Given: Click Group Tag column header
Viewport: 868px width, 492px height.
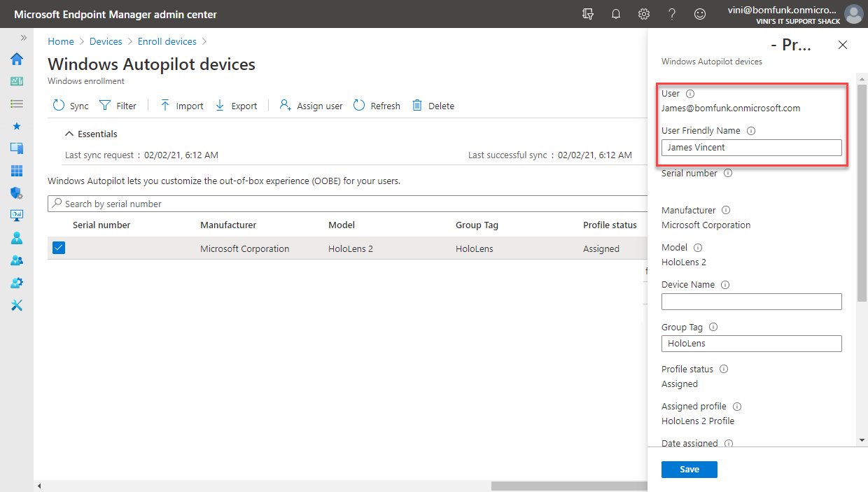Looking at the screenshot, I should 477,225.
